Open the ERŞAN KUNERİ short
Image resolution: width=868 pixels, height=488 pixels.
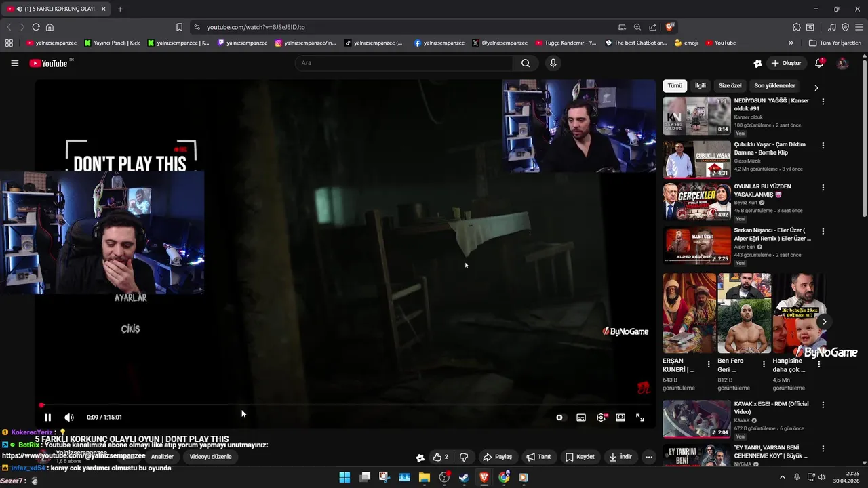[x=689, y=313]
